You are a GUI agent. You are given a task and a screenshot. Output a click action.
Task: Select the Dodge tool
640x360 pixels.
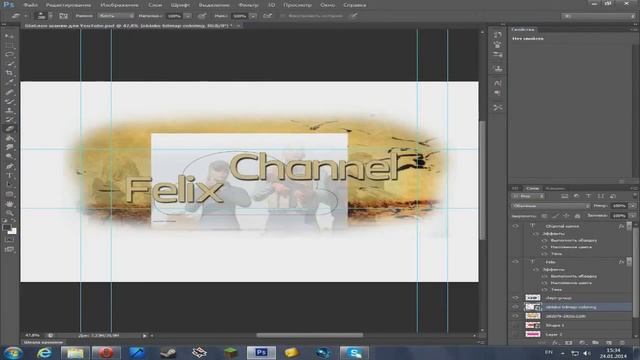tap(9, 157)
